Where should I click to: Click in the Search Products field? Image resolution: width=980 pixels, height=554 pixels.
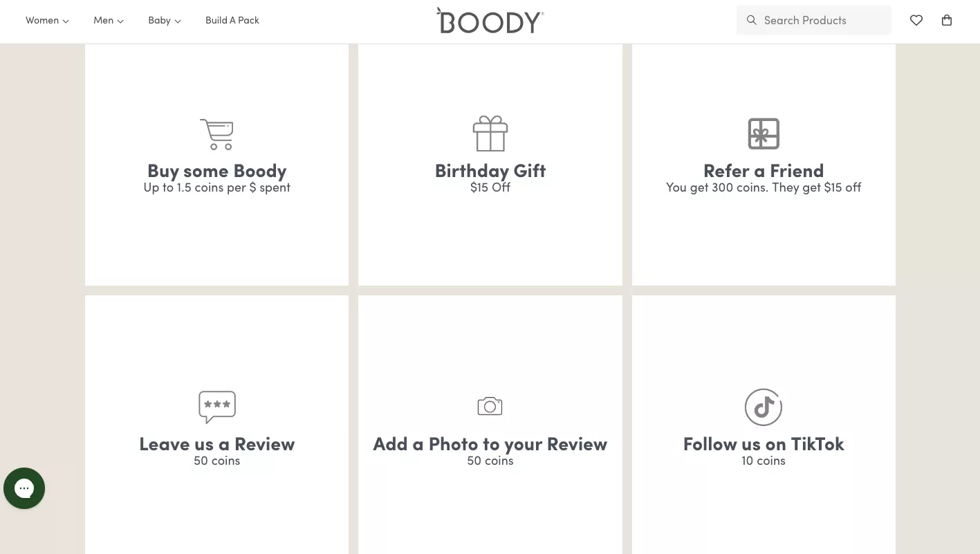coord(823,21)
